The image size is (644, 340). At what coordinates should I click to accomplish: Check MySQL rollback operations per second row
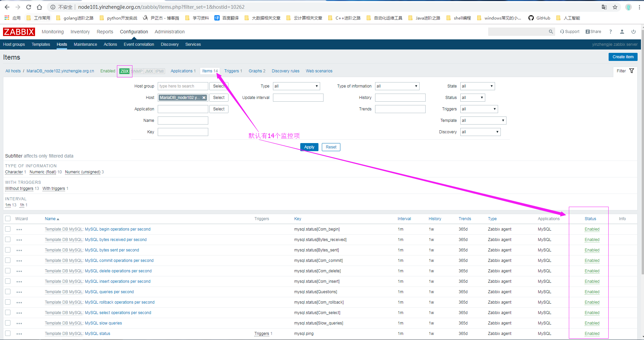(x=8, y=302)
